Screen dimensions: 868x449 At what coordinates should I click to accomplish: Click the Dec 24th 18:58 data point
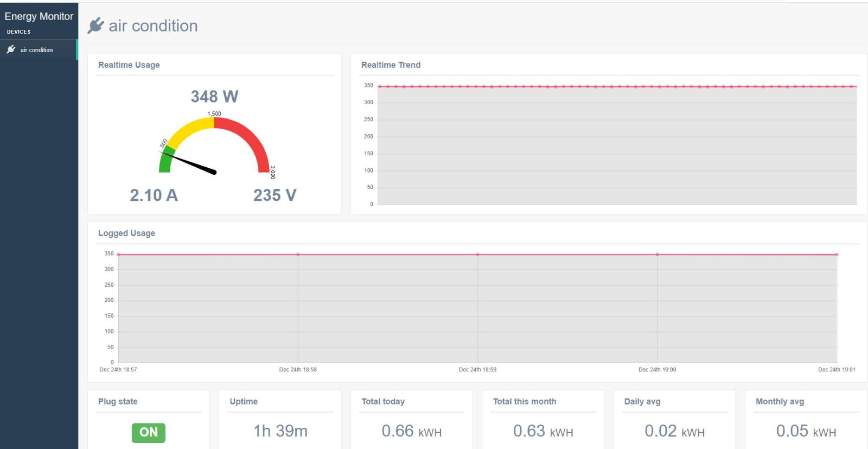coord(298,255)
